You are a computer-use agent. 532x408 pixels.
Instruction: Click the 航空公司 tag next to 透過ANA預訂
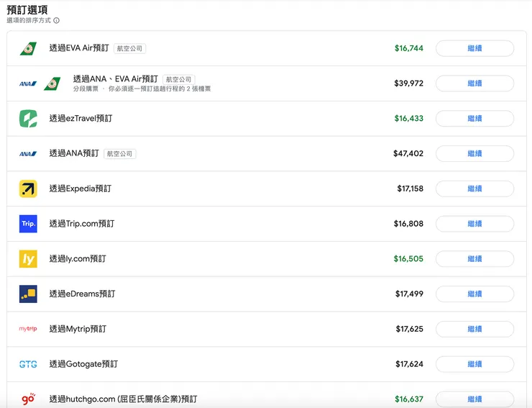point(119,154)
